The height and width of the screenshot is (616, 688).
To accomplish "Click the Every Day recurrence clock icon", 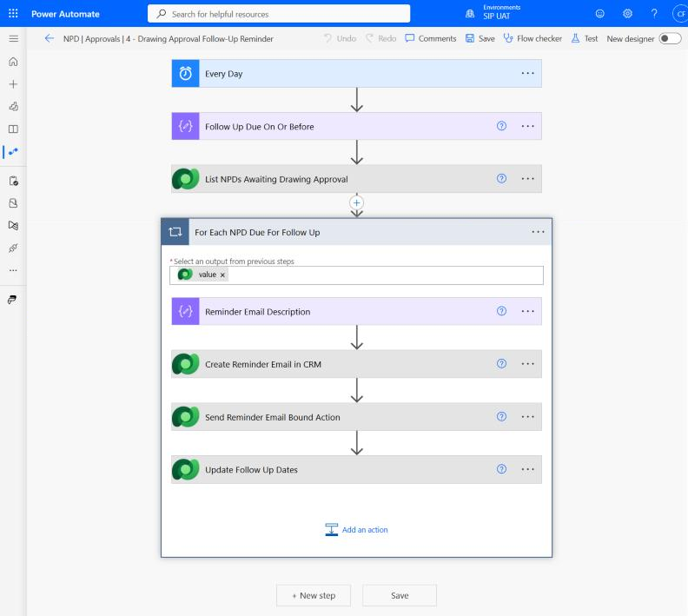I will [x=186, y=73].
